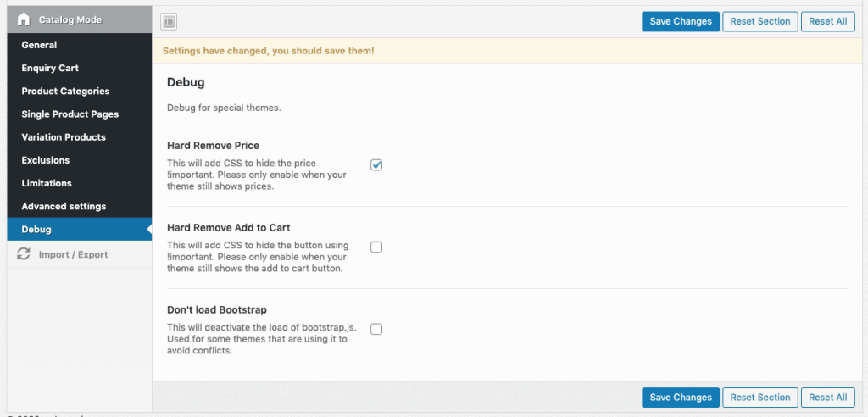Open the Import / Export section

tap(73, 254)
